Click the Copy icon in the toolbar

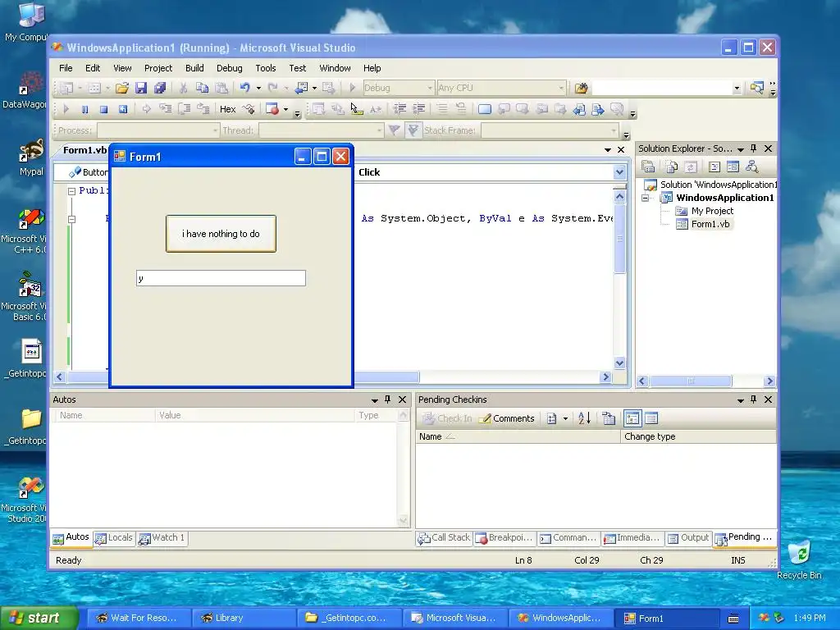[x=202, y=88]
